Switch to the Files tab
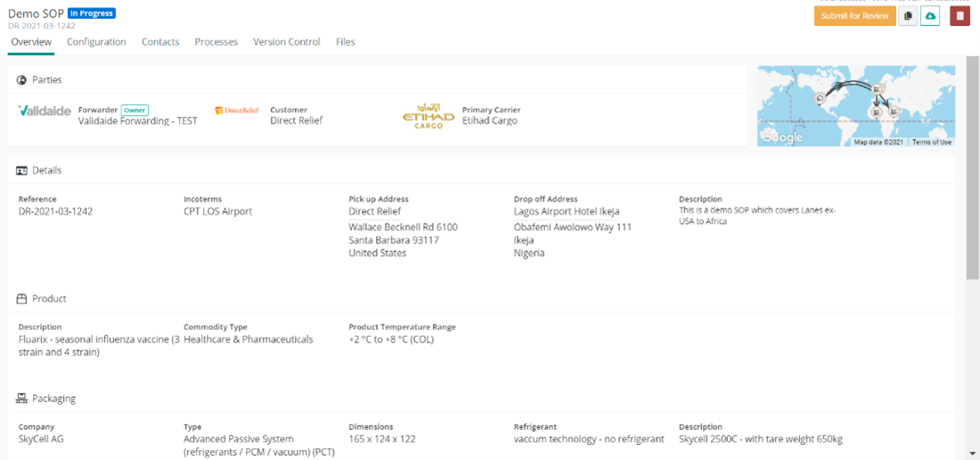The height and width of the screenshot is (460, 980). coord(346,42)
